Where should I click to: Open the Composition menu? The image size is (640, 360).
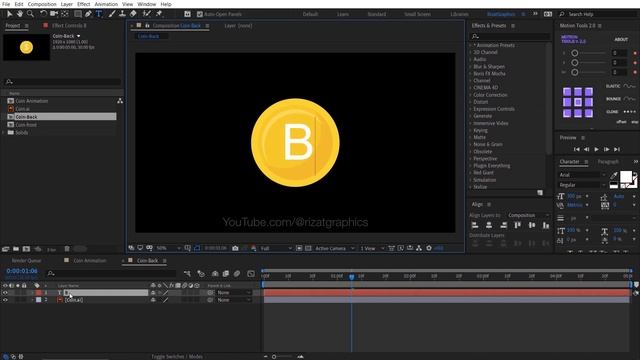click(x=42, y=4)
